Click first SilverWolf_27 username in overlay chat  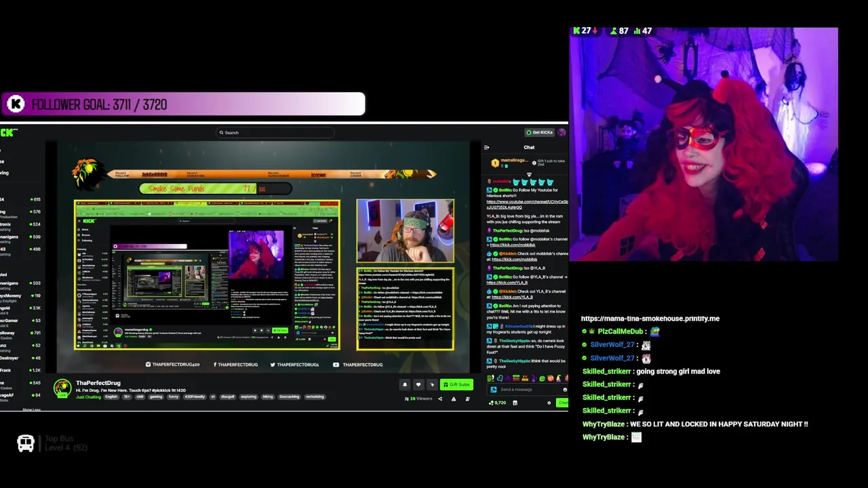point(612,345)
